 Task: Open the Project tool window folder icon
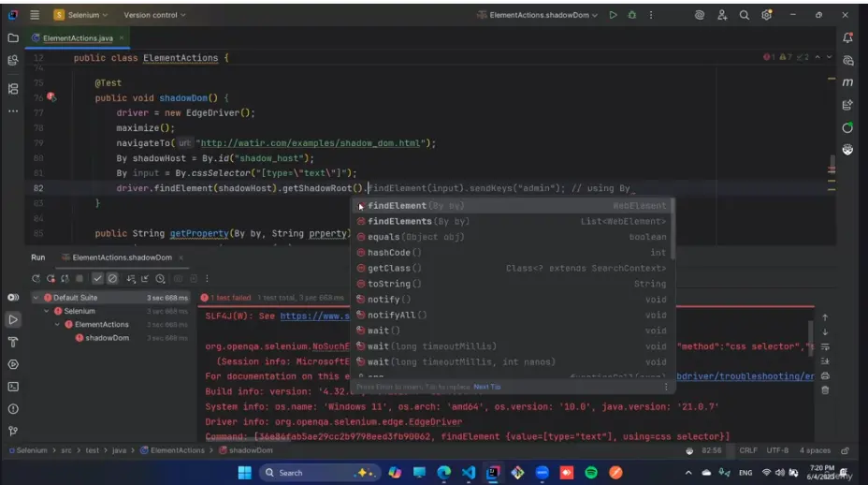(13, 38)
